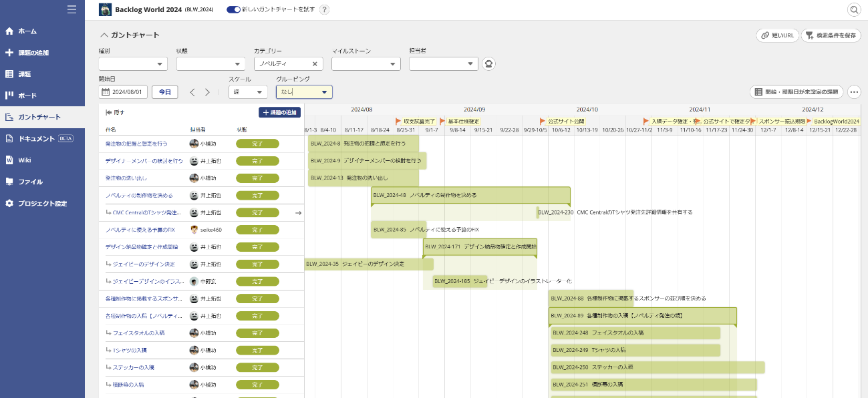Select Gantt bar BLW_2024-89
The height and width of the screenshot is (398, 868).
point(642,315)
